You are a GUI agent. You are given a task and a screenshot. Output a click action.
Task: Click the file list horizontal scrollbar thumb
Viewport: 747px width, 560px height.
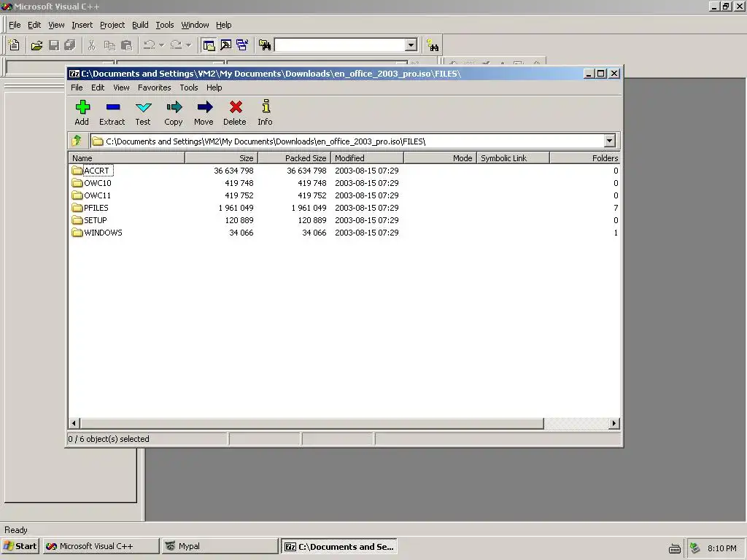[x=312, y=423]
